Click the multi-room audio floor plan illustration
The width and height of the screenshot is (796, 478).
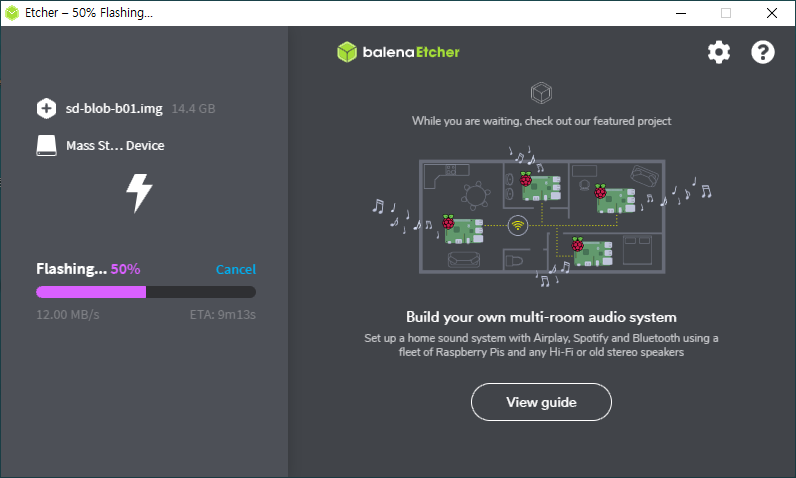tap(542, 217)
